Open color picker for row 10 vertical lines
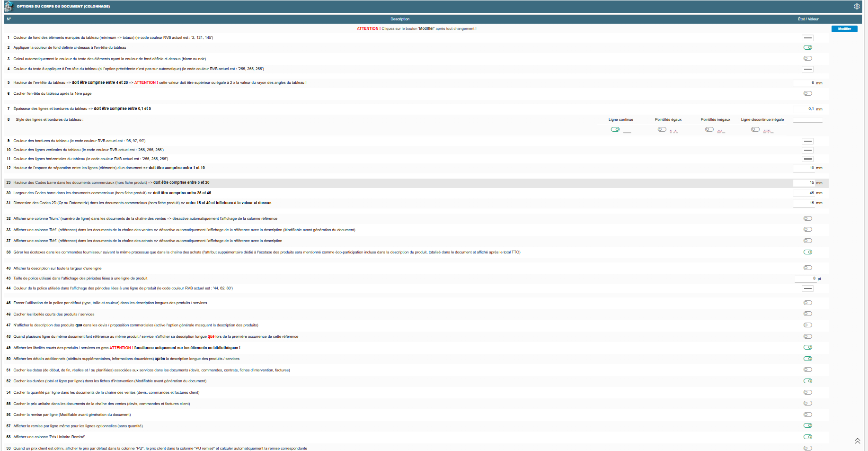The image size is (868, 451). (x=808, y=150)
